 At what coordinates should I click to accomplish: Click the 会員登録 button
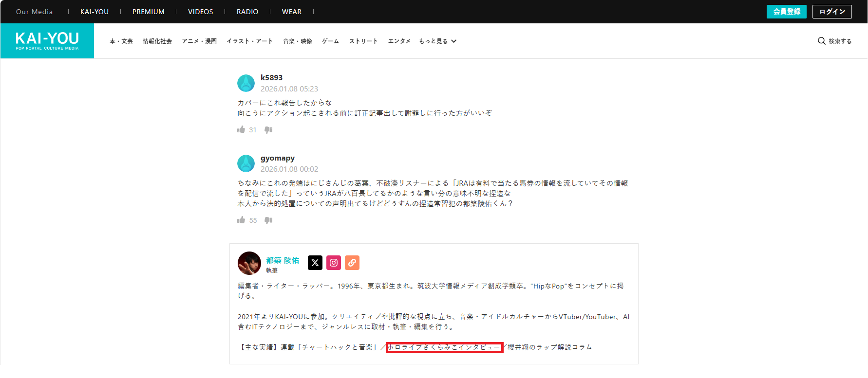click(787, 12)
